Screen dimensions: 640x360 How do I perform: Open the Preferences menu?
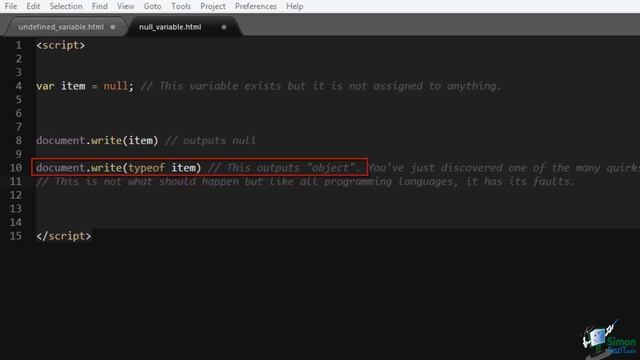[256, 6]
